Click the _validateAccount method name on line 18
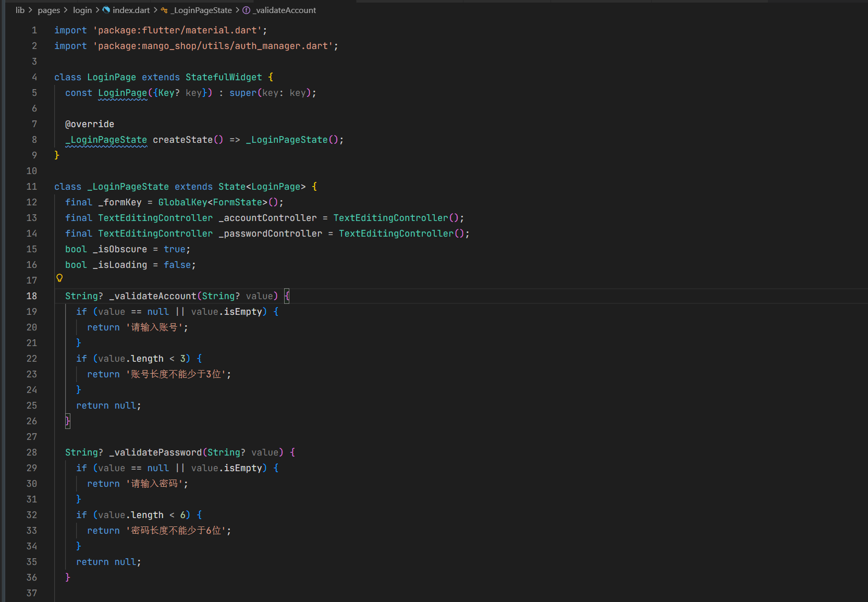The height and width of the screenshot is (602, 868). pyautogui.click(x=153, y=296)
